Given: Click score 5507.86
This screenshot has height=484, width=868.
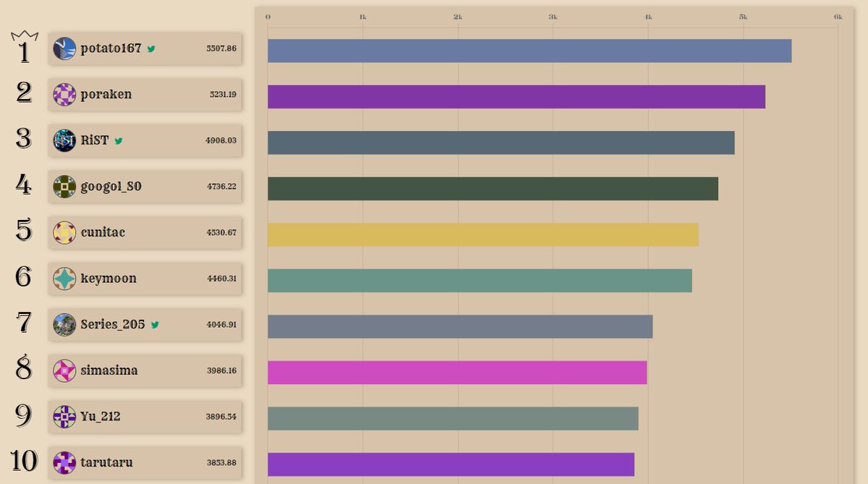Looking at the screenshot, I should pyautogui.click(x=221, y=48).
